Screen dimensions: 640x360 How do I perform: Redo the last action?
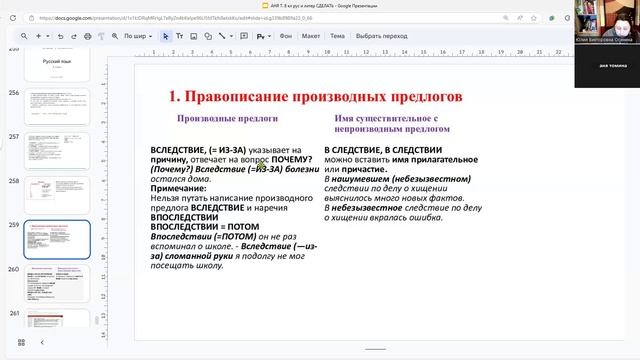74,36
